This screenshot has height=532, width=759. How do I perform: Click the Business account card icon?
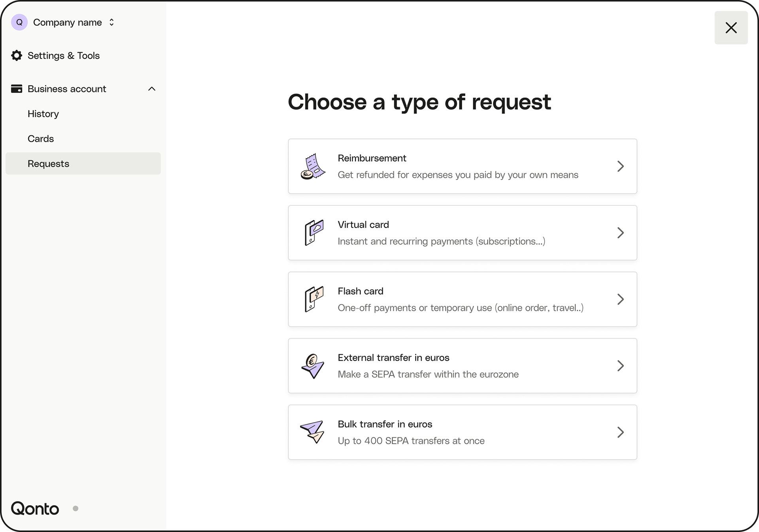tap(17, 89)
